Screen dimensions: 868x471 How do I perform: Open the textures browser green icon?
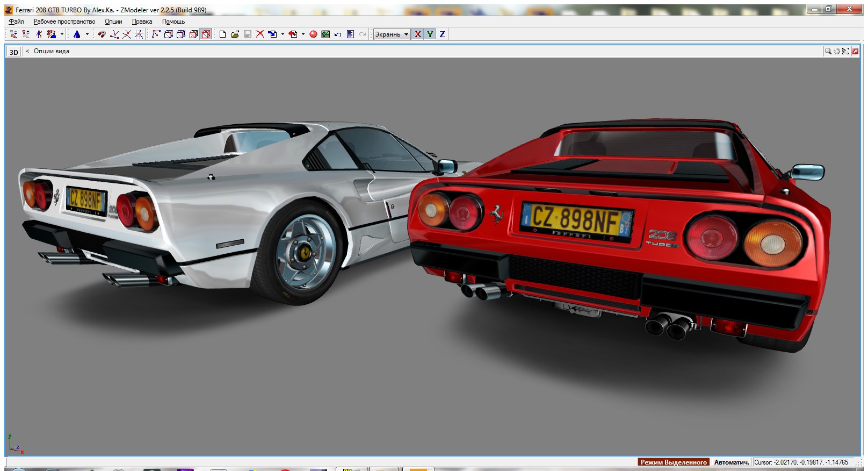pos(325,34)
